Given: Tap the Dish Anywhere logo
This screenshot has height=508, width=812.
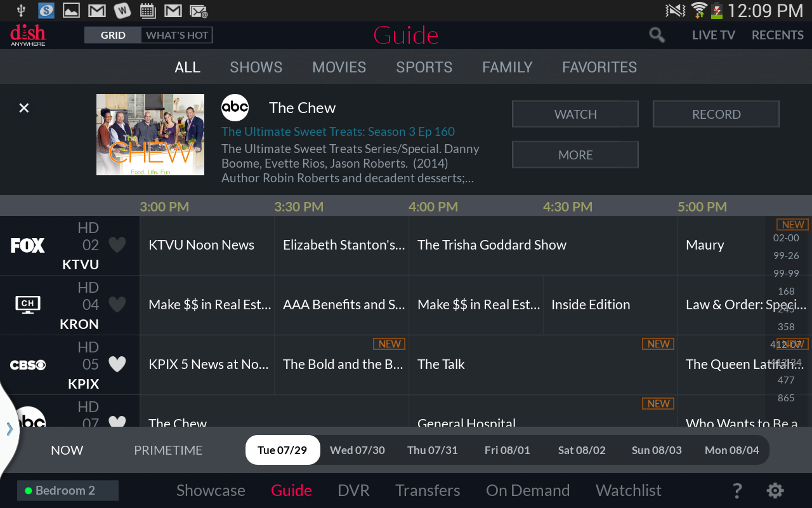Looking at the screenshot, I should click(x=28, y=35).
